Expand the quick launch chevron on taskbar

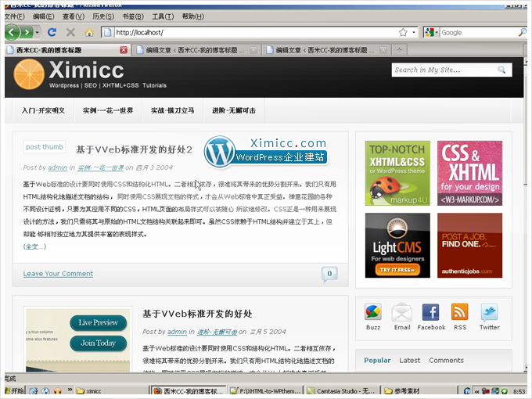click(70, 390)
